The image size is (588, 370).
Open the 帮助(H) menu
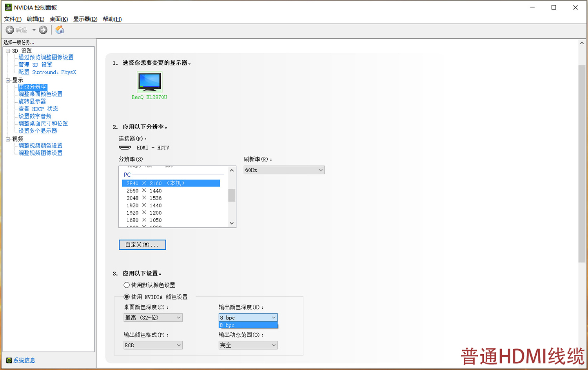112,19
